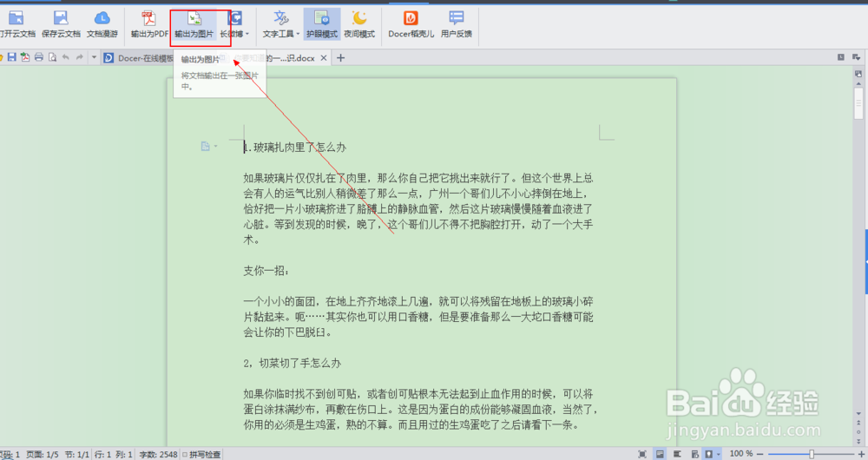Click the 100 % zoom level
The image size is (868, 460).
coord(741,454)
